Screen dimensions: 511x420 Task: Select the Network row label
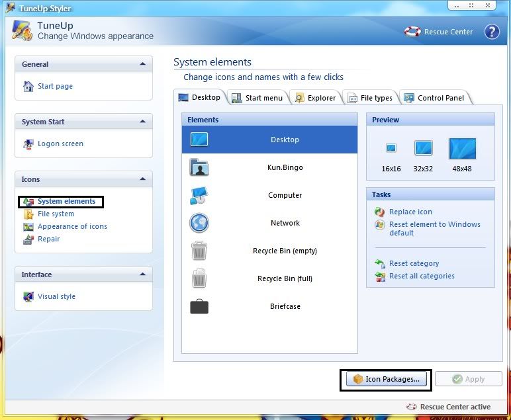click(285, 223)
